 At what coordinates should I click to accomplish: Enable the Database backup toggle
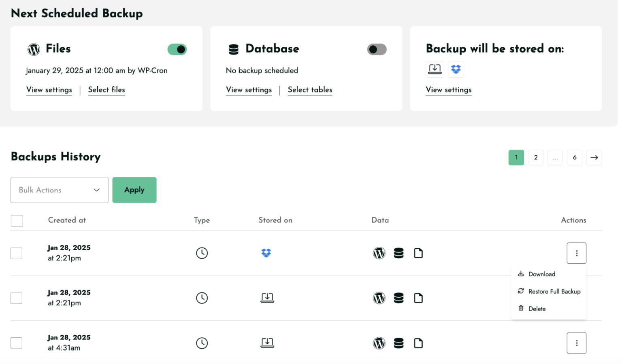(x=377, y=49)
